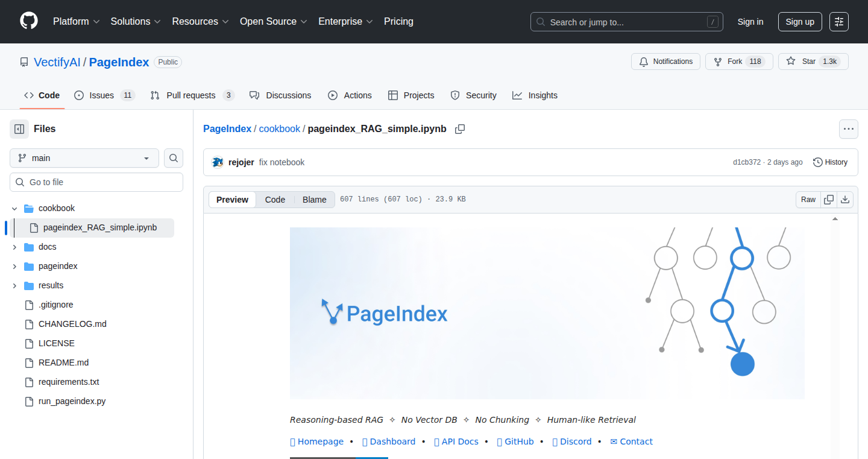Click the rejojer avatar image

[218, 162]
